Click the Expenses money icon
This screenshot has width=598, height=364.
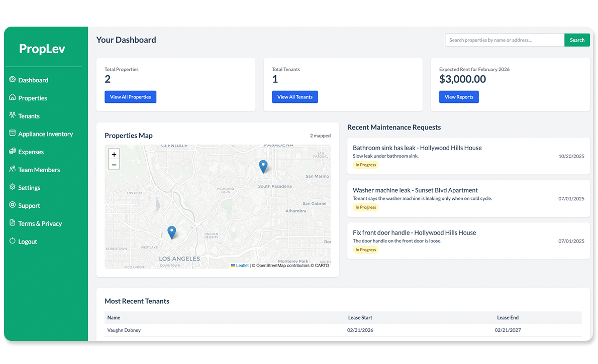point(13,151)
